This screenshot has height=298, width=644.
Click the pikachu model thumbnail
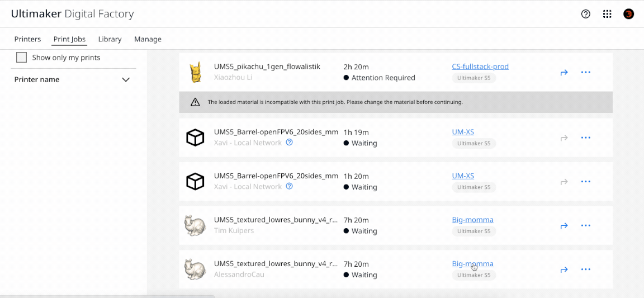pos(196,72)
